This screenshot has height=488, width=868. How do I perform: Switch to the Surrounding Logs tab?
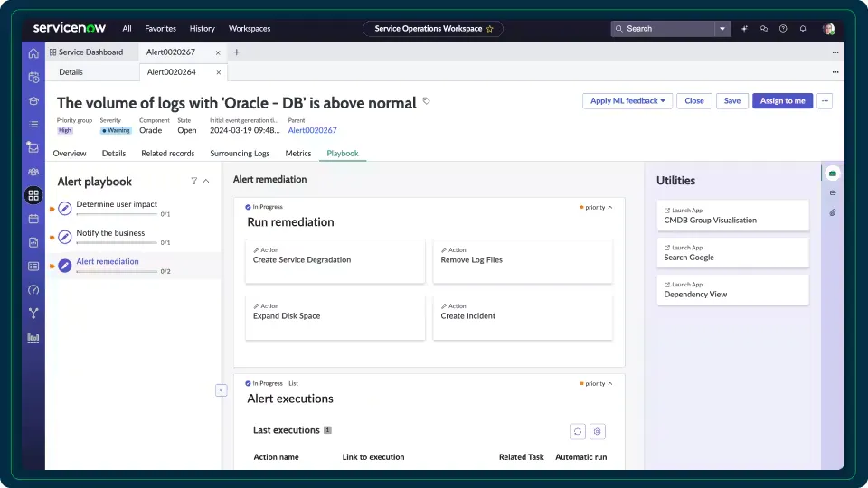click(x=240, y=154)
